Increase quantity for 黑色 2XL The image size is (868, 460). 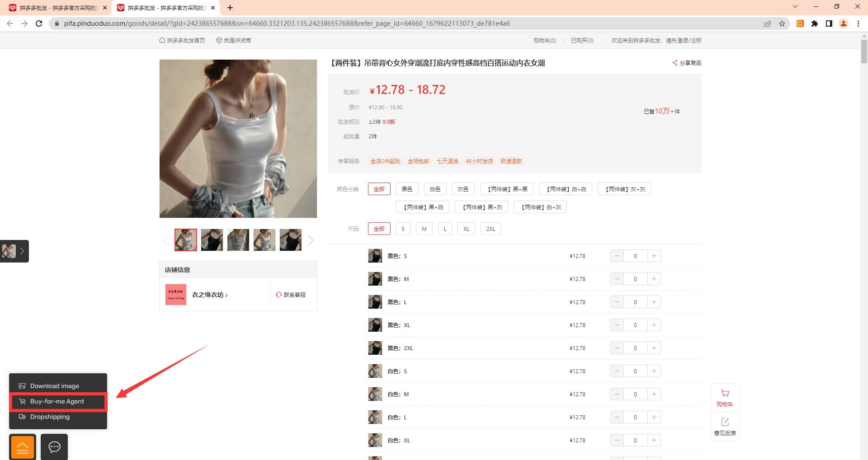coord(654,348)
